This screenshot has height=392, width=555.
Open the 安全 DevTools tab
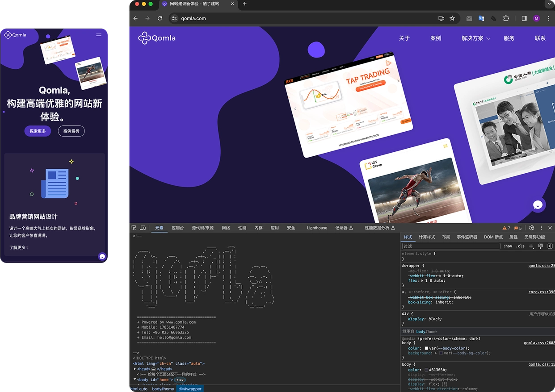pyautogui.click(x=291, y=228)
